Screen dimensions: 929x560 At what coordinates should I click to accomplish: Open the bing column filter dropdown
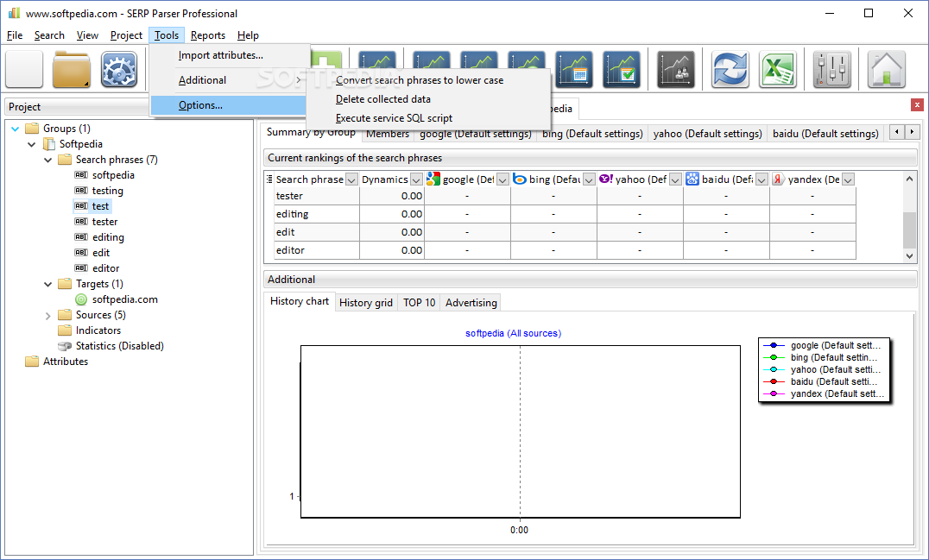pyautogui.click(x=589, y=179)
